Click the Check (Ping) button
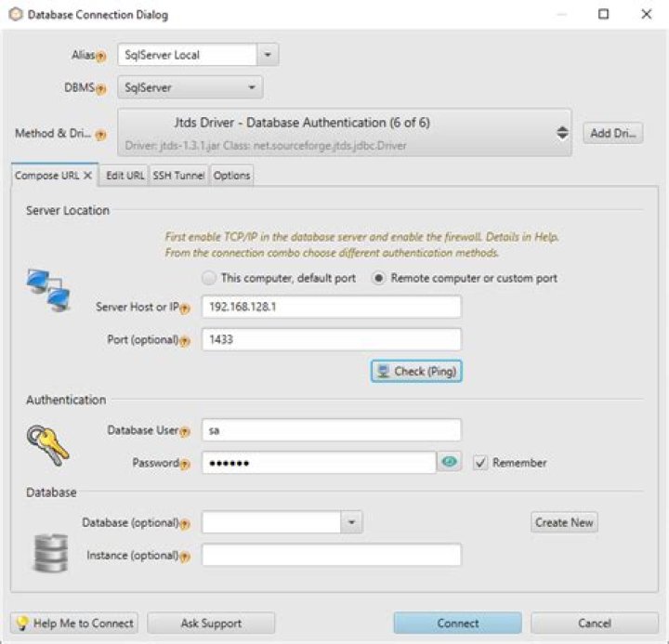The image size is (669, 644). pyautogui.click(x=416, y=372)
